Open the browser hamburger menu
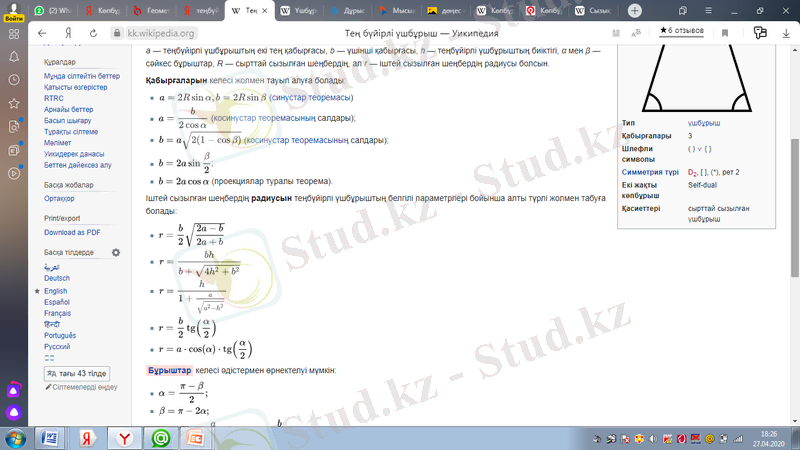 (708, 10)
